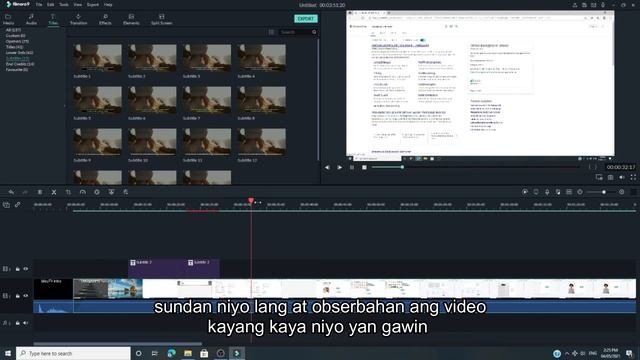Click the preview Volume icon

(622, 177)
